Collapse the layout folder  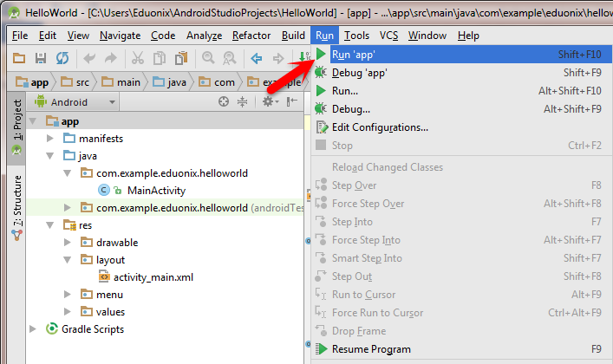pyautogui.click(x=68, y=260)
